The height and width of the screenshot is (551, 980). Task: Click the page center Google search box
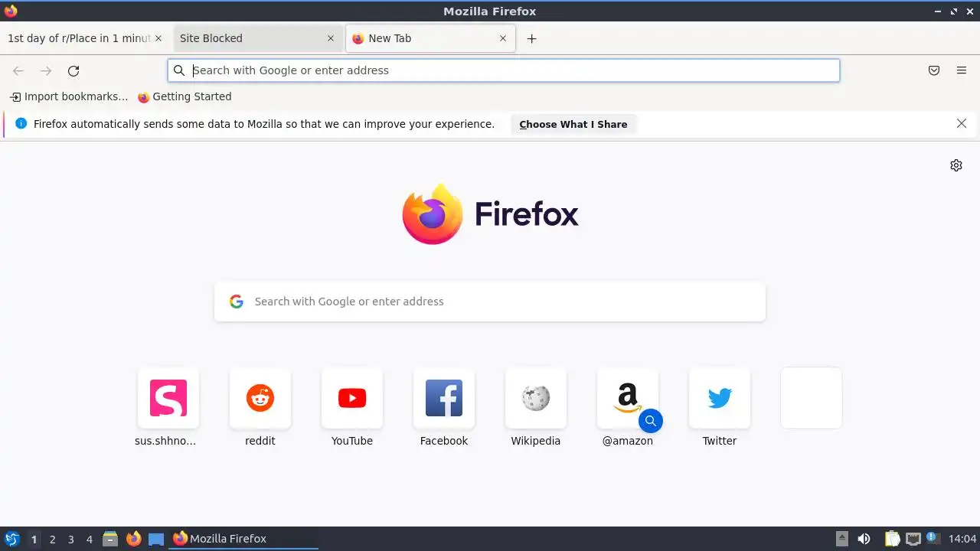coord(490,302)
